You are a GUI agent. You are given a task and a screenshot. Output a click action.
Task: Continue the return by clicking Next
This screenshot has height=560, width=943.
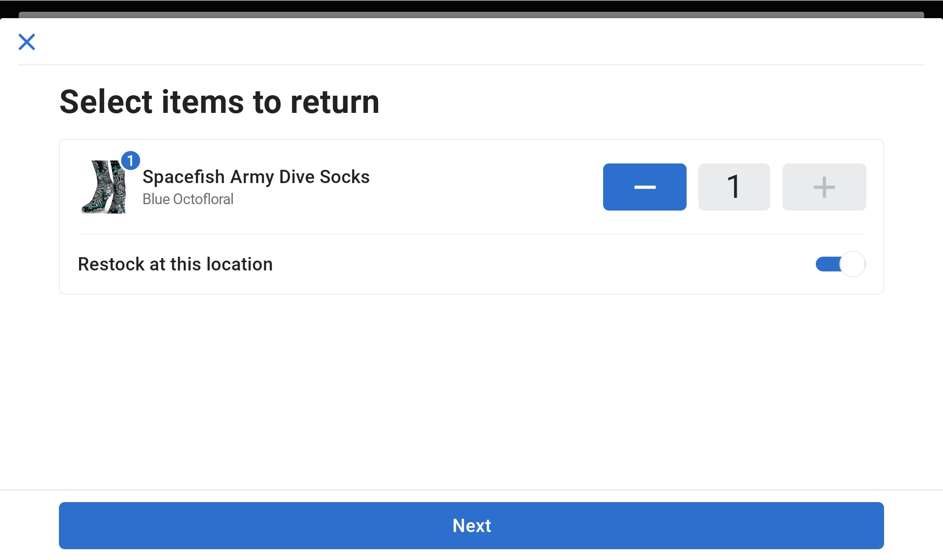471,525
